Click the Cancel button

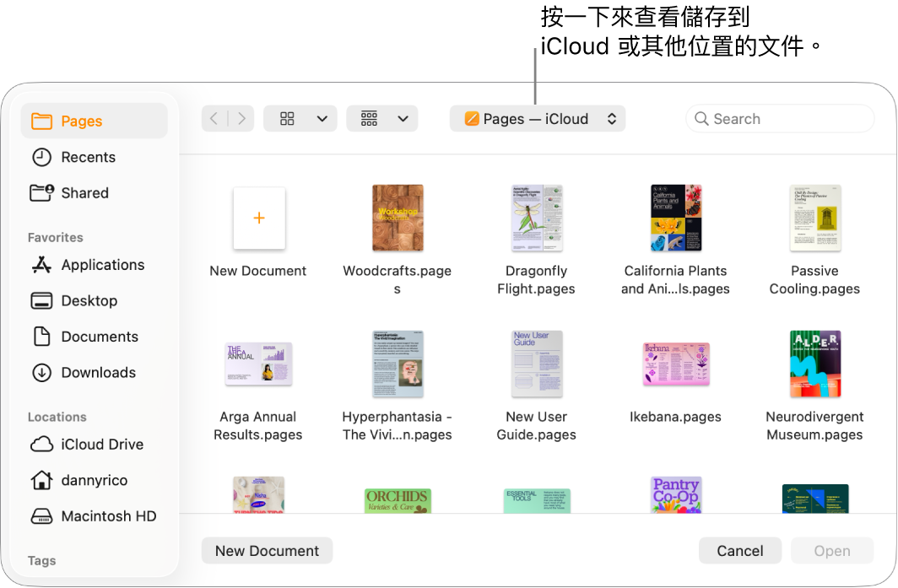[740, 551]
